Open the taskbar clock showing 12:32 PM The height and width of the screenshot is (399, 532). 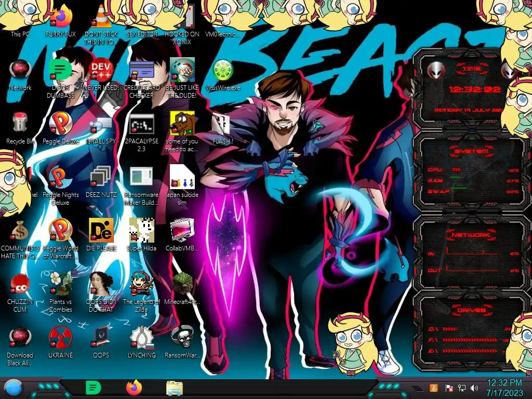pos(504,388)
